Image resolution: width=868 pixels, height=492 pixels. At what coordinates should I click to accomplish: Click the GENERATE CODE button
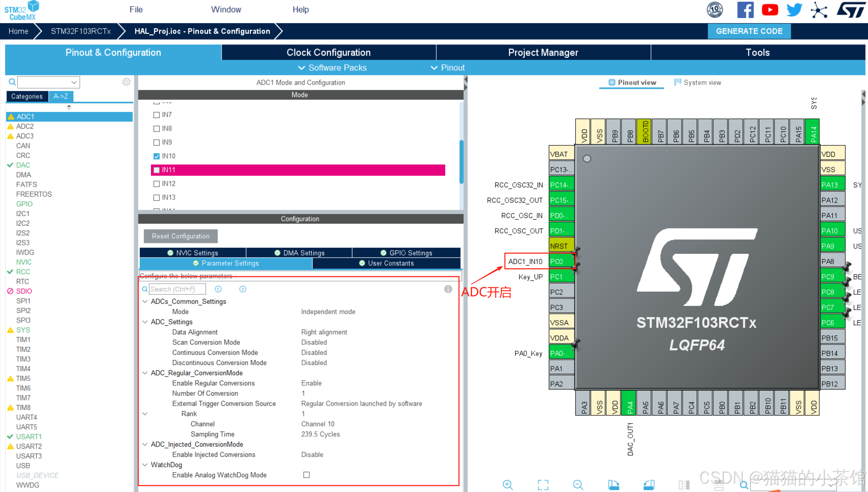tap(749, 31)
